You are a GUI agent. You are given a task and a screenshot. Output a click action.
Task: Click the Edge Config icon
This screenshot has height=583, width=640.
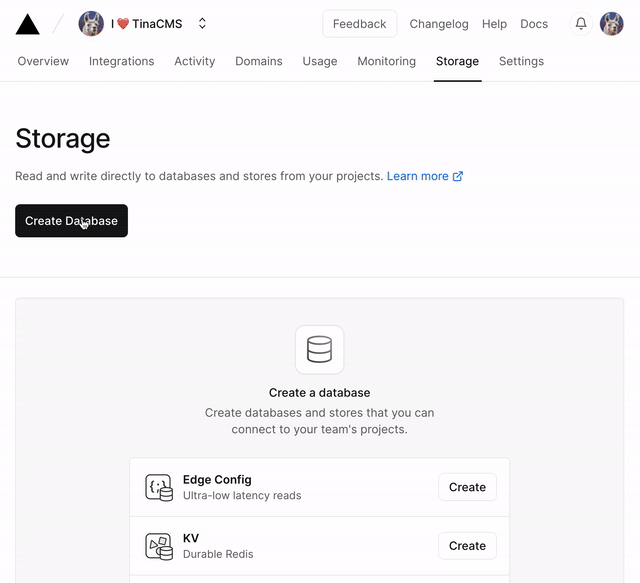(x=159, y=487)
